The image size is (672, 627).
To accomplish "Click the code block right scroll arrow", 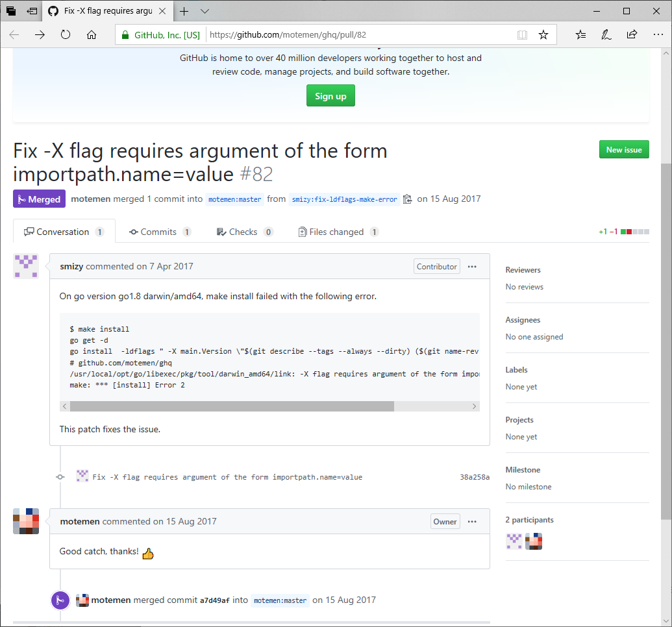I will (x=474, y=406).
